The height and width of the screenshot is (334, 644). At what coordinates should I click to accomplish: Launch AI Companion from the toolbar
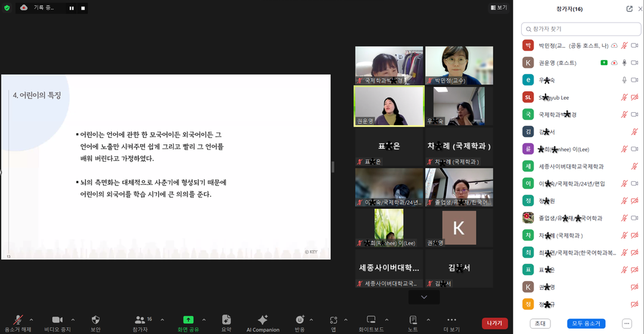click(x=263, y=320)
